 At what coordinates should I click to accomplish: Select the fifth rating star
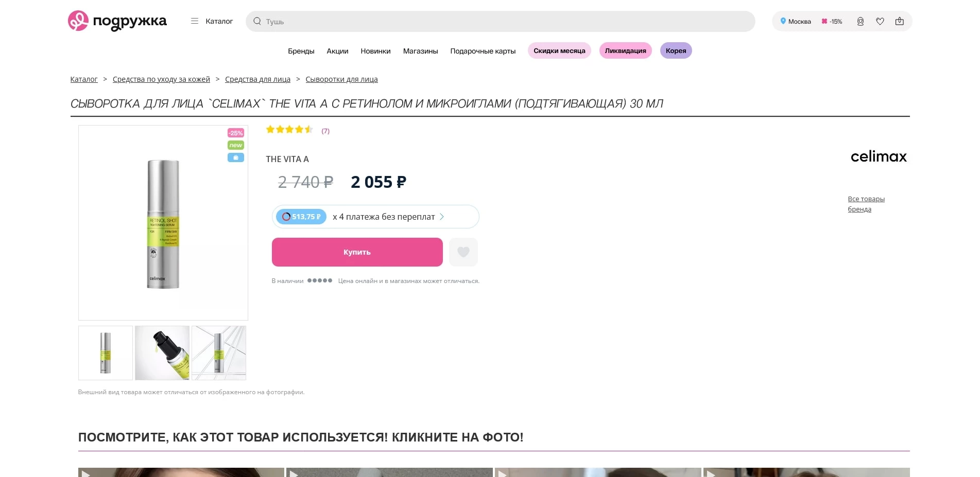(308, 130)
